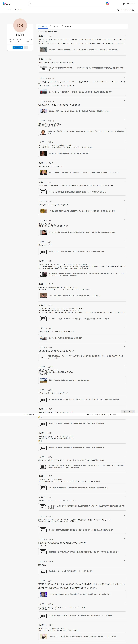
Task: Click the DR profile avatar
Action: tap(20, 25)
